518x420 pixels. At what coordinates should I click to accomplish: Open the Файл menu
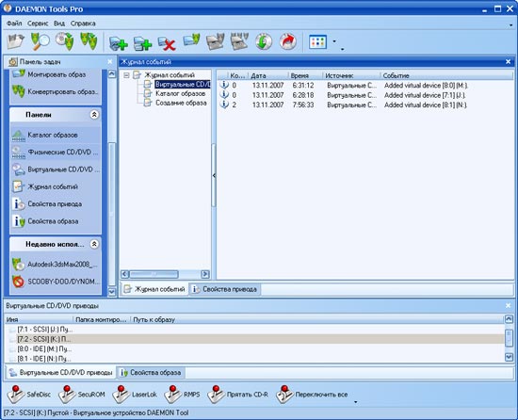[x=14, y=24]
